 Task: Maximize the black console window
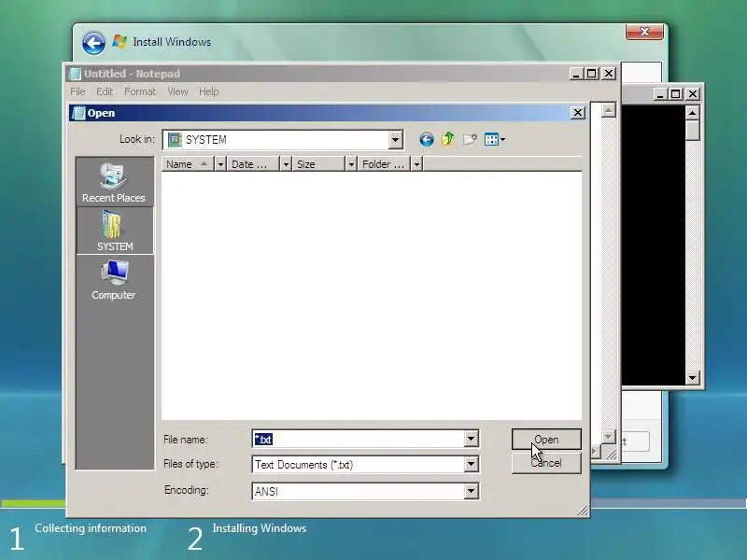point(675,94)
